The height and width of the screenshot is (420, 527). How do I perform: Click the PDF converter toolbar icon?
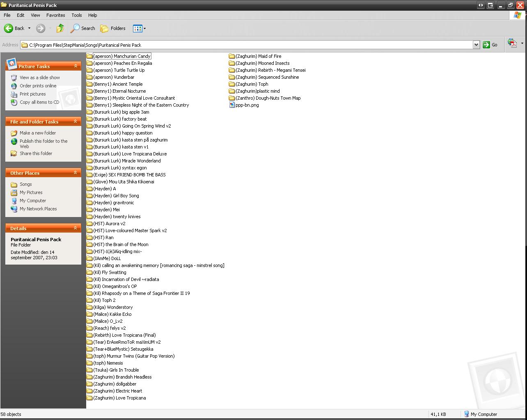(x=512, y=43)
